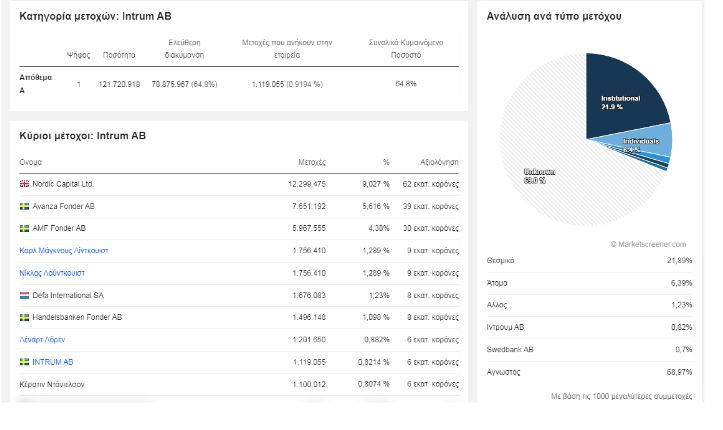Image resolution: width=723 pixels, height=430 pixels.
Task: Click the UK flag beside Nordic Capital Ltd.
Action: pos(25,184)
